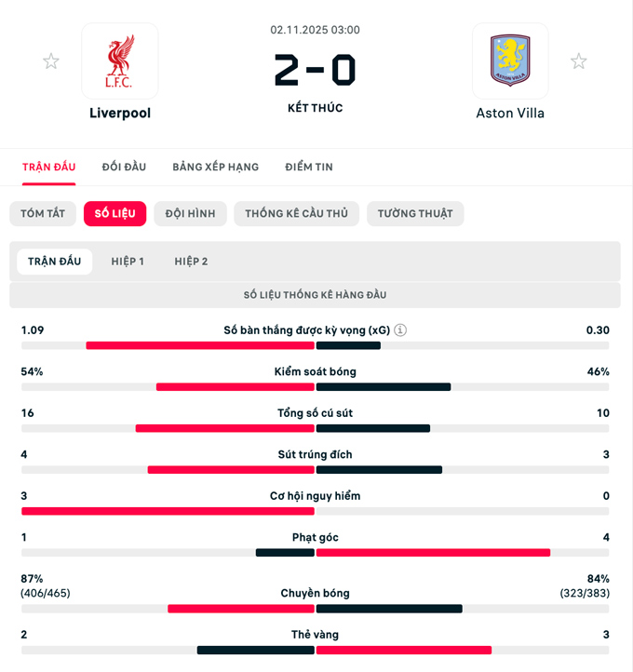The width and height of the screenshot is (633, 672).
Task: Open the xG info icon
Action: 400,330
